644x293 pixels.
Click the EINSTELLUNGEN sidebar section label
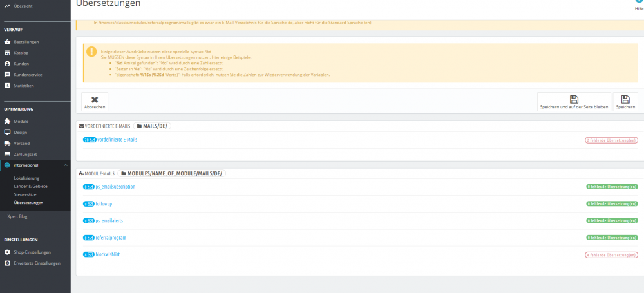click(x=21, y=240)
